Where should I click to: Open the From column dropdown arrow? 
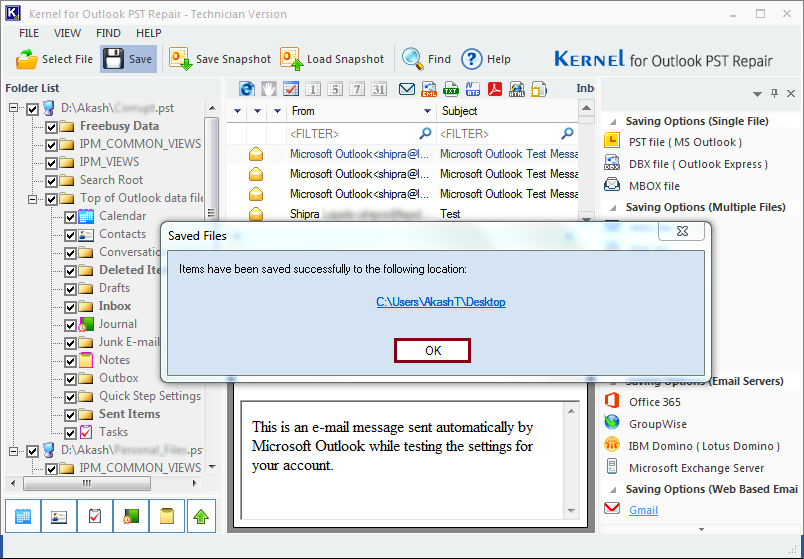427,111
